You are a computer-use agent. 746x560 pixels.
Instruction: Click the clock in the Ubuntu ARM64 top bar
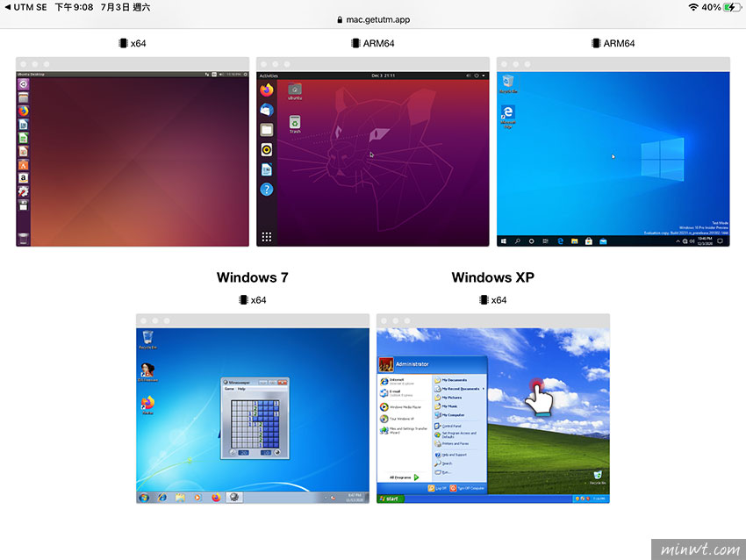tap(383, 75)
